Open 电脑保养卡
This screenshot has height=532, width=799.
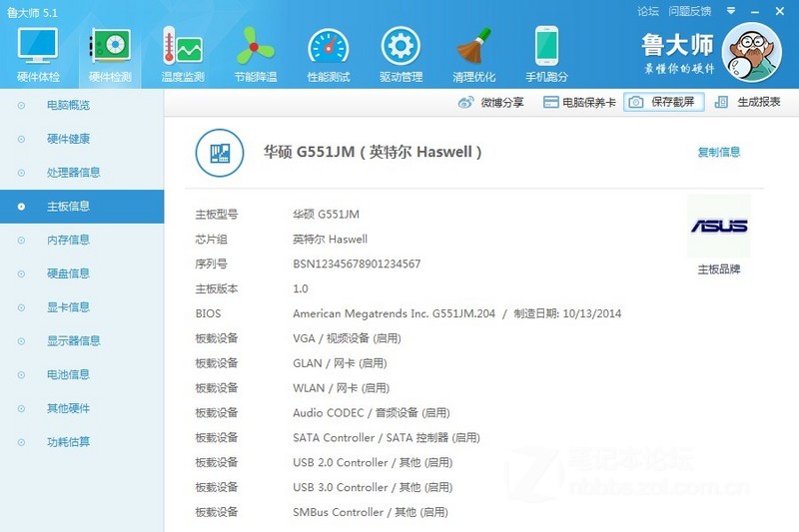579,103
